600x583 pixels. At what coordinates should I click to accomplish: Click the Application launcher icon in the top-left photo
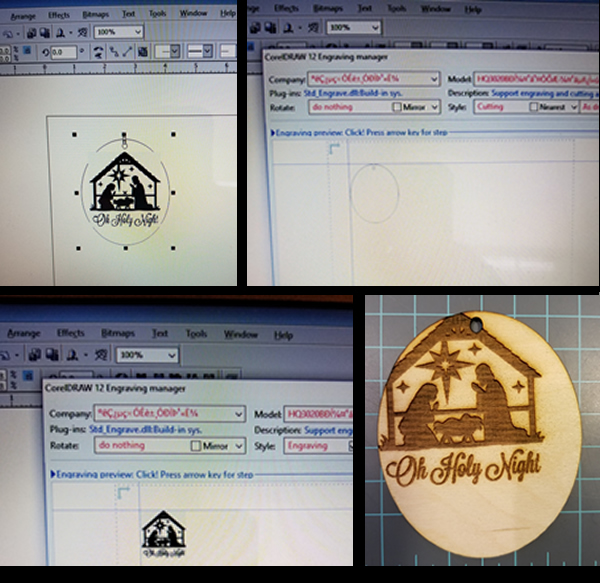(60, 33)
